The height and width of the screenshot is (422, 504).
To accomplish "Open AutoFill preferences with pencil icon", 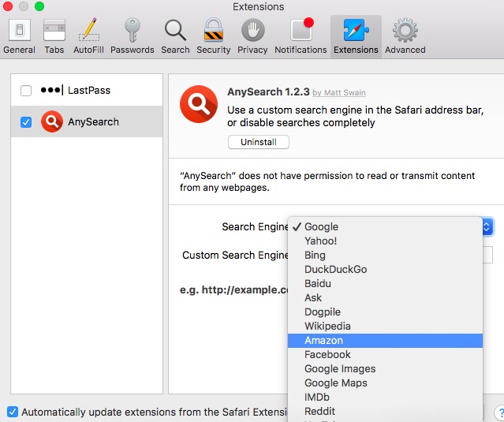I will coord(88,36).
